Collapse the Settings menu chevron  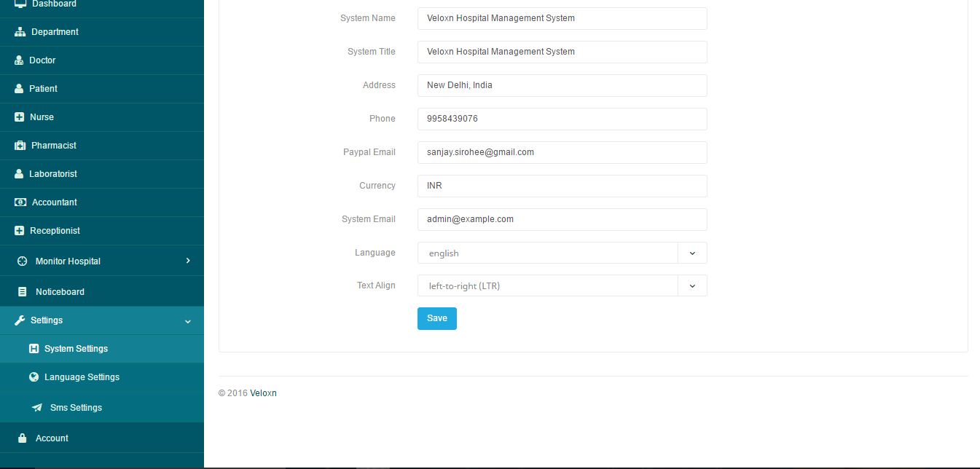[188, 321]
